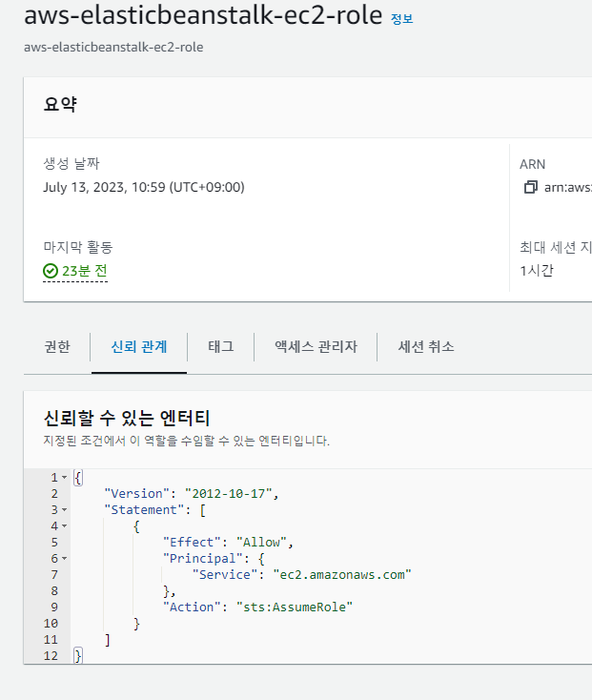The height and width of the screenshot is (700, 592).
Task: Collapse the code fold arrow on line 1
Action: pyautogui.click(x=64, y=478)
